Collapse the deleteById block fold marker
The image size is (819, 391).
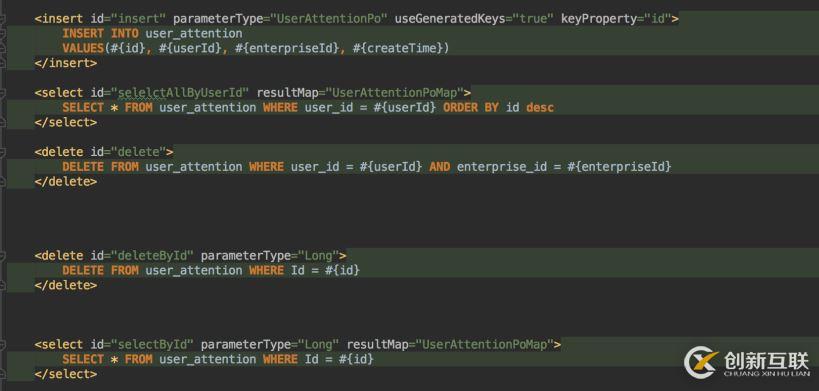(x=3, y=256)
